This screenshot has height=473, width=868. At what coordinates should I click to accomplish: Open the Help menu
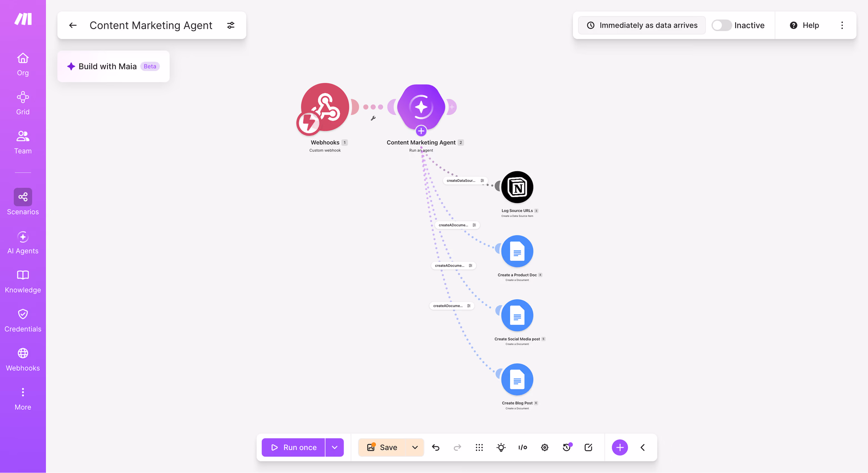coord(804,25)
